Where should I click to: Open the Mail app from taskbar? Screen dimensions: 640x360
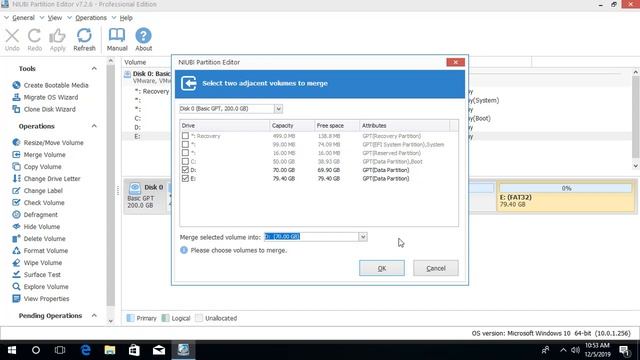point(159,350)
